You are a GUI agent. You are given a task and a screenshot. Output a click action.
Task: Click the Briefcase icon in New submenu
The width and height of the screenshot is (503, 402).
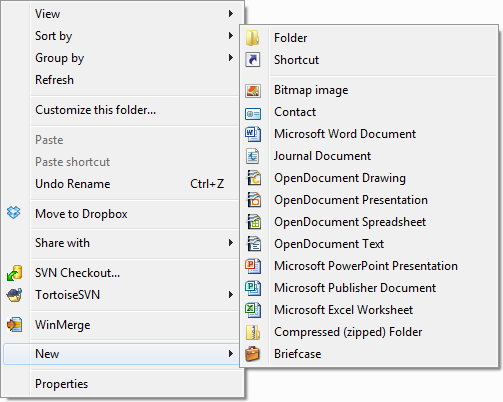pos(253,354)
